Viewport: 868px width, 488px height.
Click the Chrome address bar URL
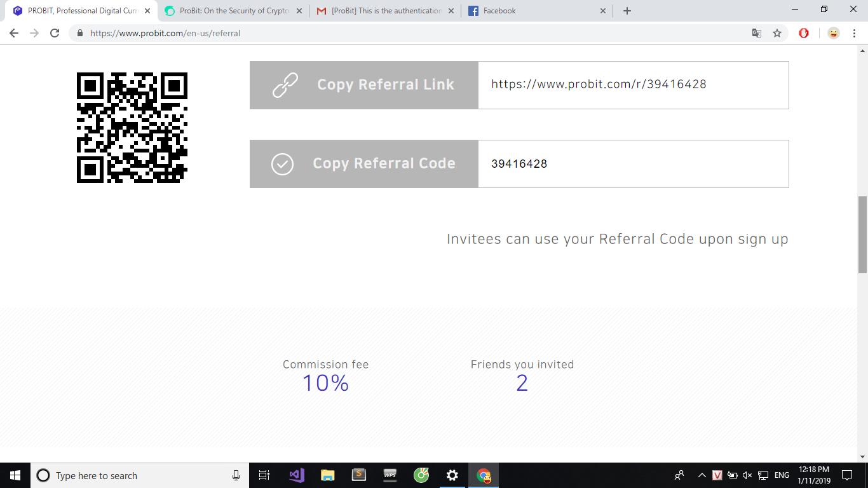pos(165,33)
